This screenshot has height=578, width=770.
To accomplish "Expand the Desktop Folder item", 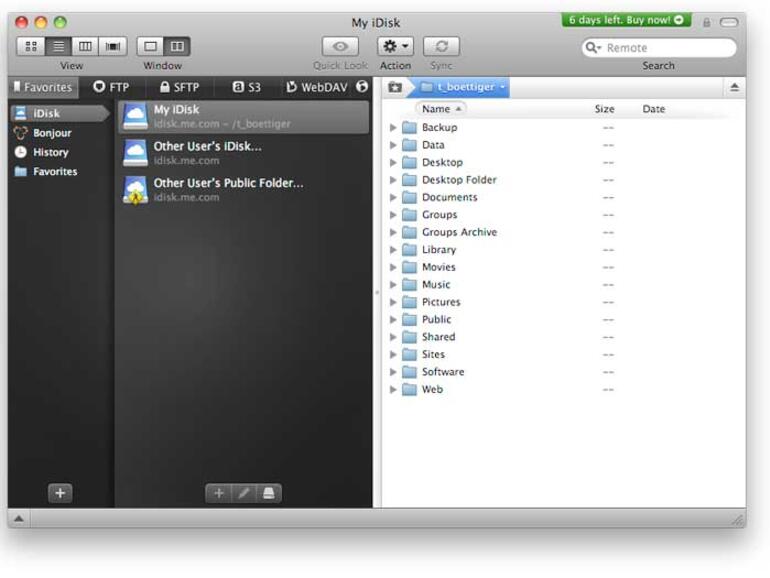I will click(393, 180).
